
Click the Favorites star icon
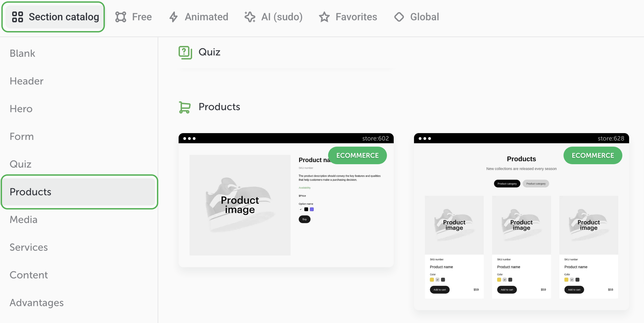tap(324, 17)
